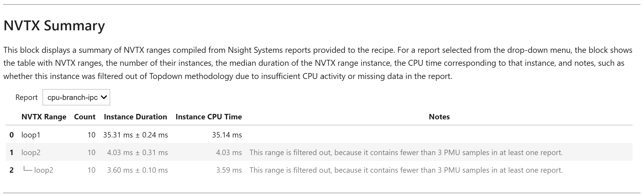Sort by the Instance Duration column

click(135, 117)
